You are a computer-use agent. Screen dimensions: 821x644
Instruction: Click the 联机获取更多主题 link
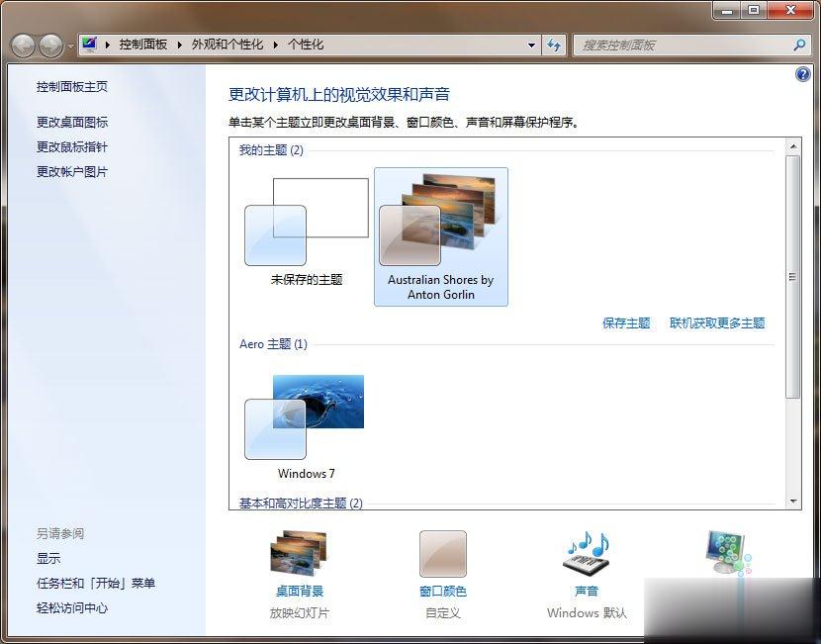pyautogui.click(x=717, y=323)
